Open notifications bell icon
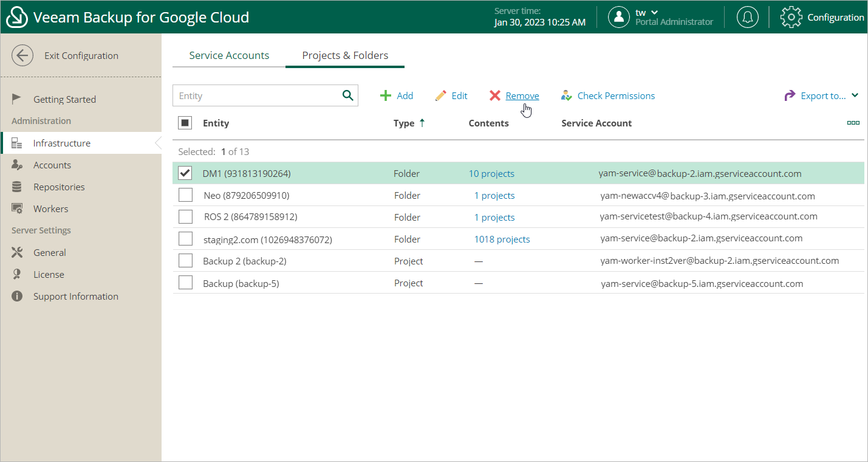868x462 pixels. [747, 17]
